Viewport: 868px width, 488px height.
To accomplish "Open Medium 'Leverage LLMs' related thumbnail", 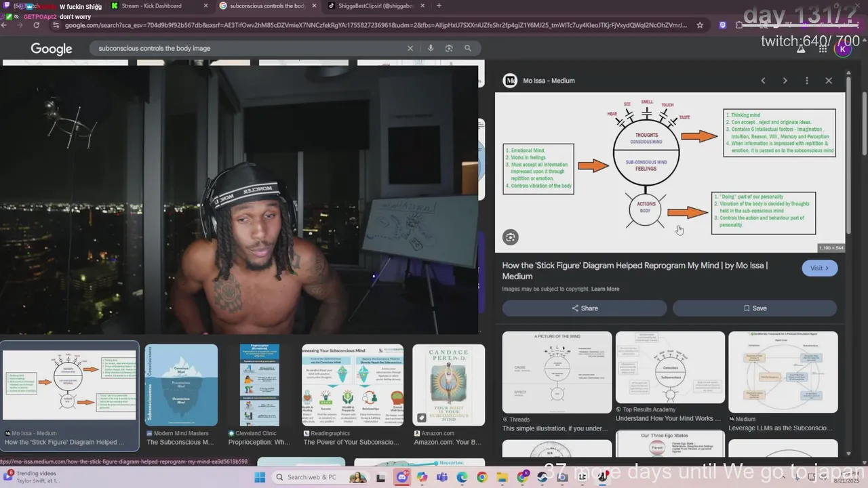I will tap(783, 372).
